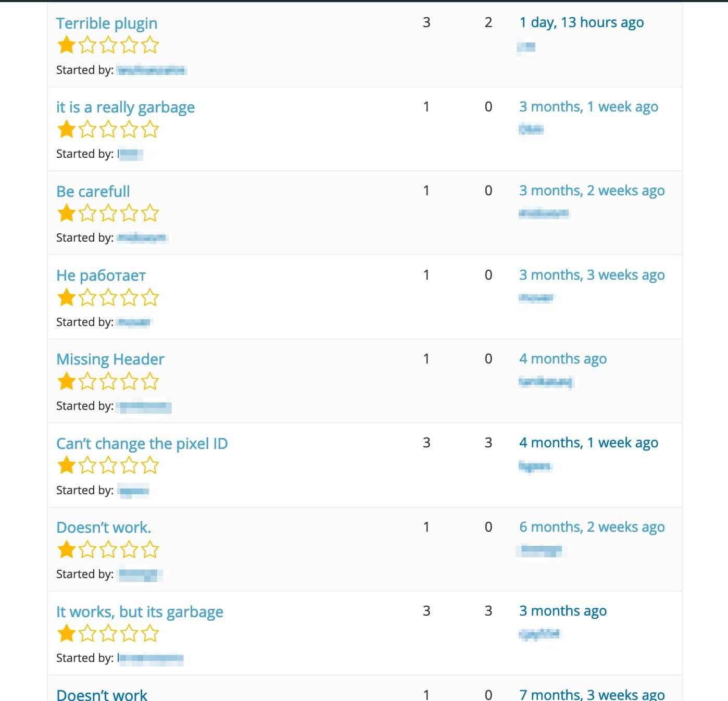Click the '4 months ago' timestamp link
The height and width of the screenshot is (701, 728).
(563, 359)
